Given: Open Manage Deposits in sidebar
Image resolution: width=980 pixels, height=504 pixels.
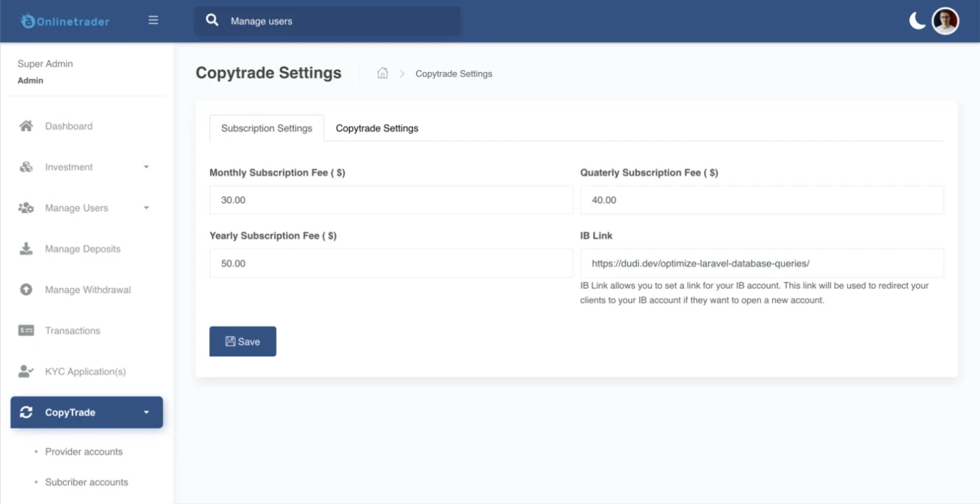Looking at the screenshot, I should 83,249.
